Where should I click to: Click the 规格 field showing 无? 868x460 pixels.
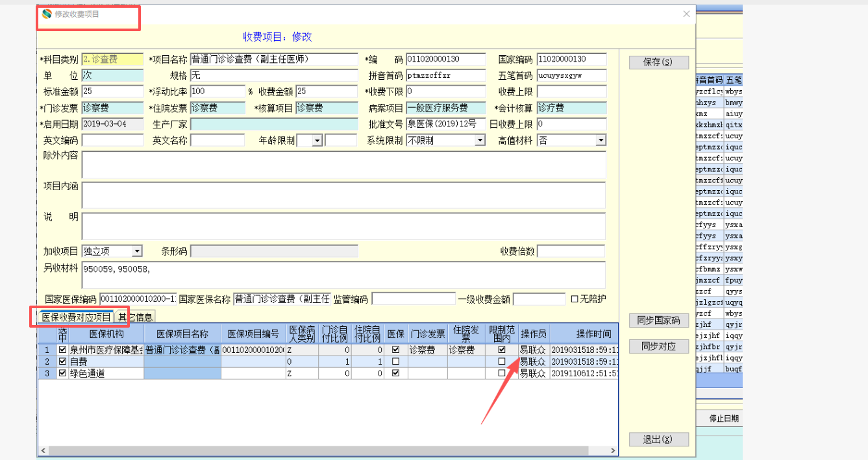pyautogui.click(x=273, y=75)
